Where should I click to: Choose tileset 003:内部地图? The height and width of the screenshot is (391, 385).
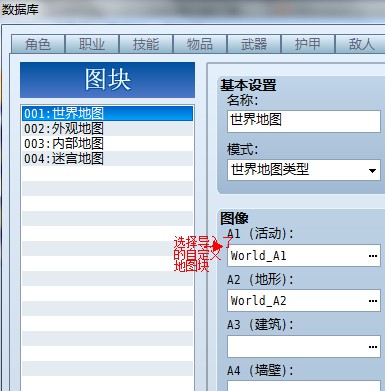[107, 143]
